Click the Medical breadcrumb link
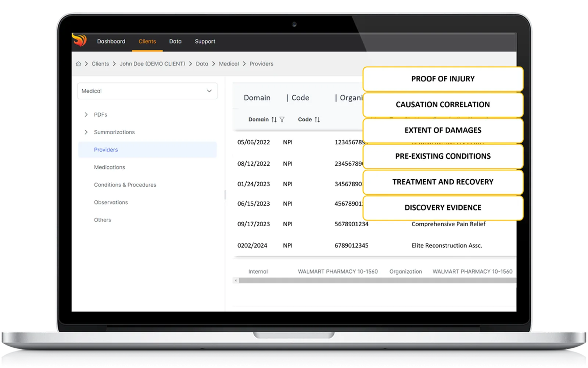Image resolution: width=588 pixels, height=368 pixels. pos(229,64)
